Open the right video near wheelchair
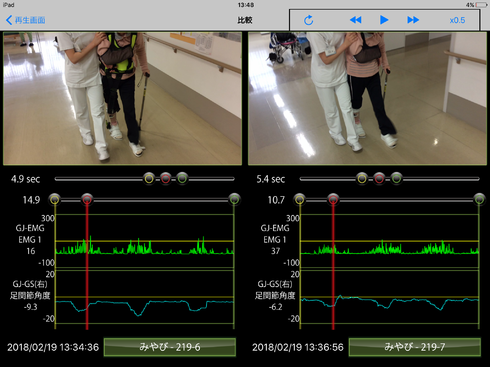This screenshot has height=367, width=490. [x=367, y=98]
